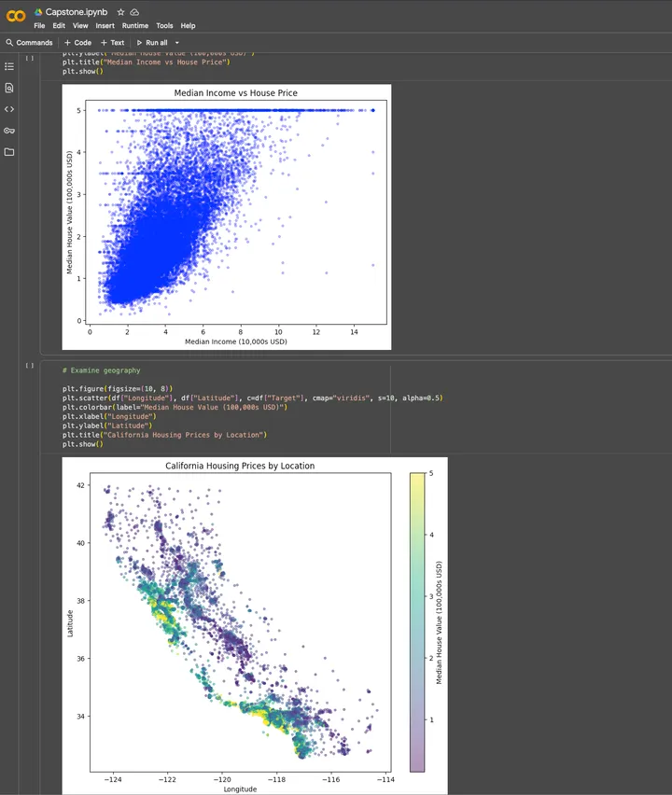Image resolution: width=672 pixels, height=795 pixels.
Task: Open the Code snippets sidebar panel
Action: pyautogui.click(x=9, y=109)
